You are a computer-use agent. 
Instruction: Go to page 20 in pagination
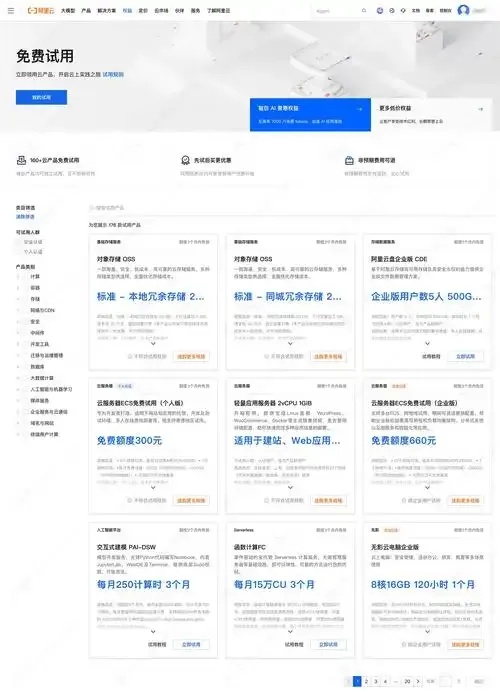click(x=407, y=682)
